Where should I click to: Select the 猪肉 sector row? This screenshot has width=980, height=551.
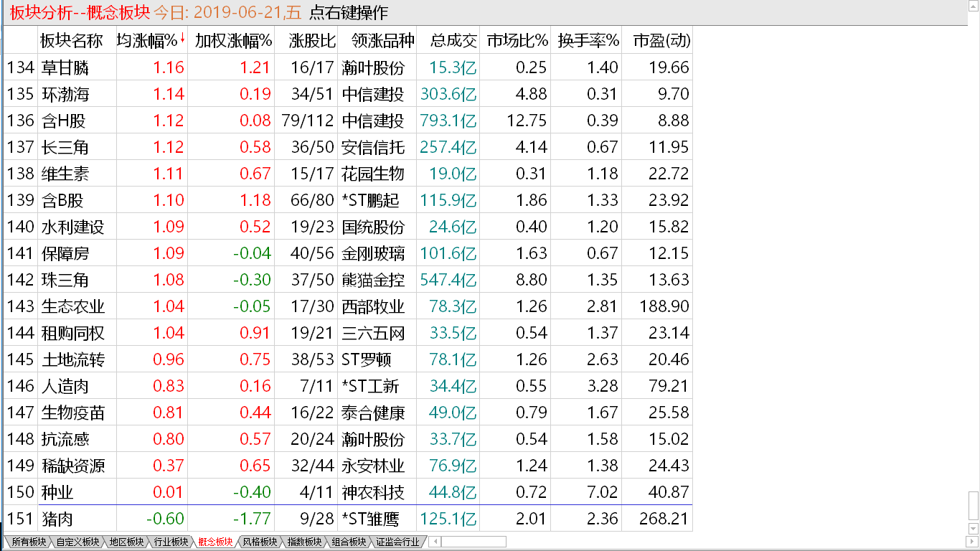[348, 519]
